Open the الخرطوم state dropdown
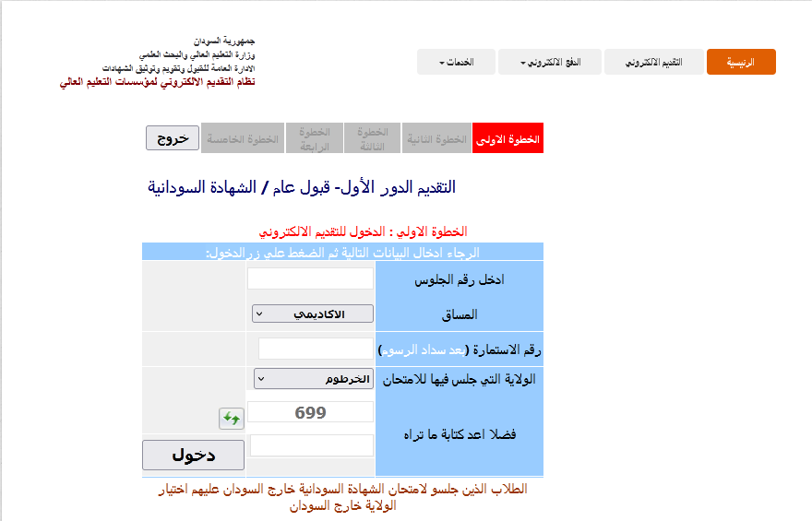Viewport: 812px width, 521px height. click(x=314, y=379)
